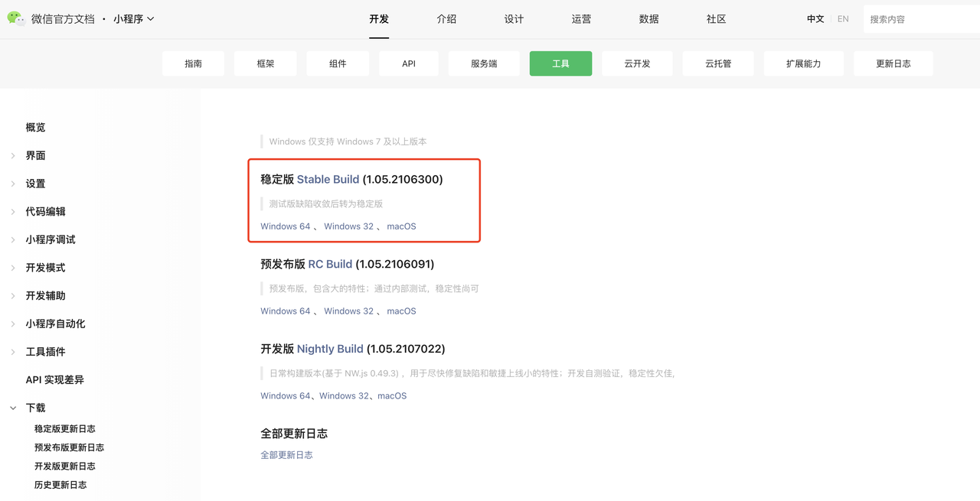Open the 微信官方文档 home link
The width and height of the screenshot is (980, 501).
[x=63, y=19]
